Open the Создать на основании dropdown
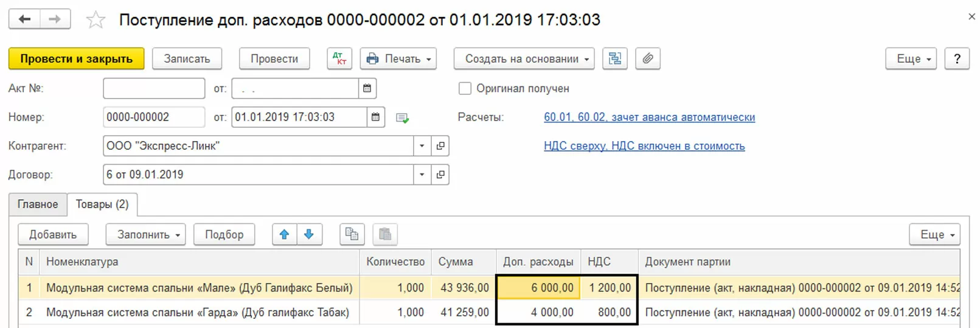 524,59
